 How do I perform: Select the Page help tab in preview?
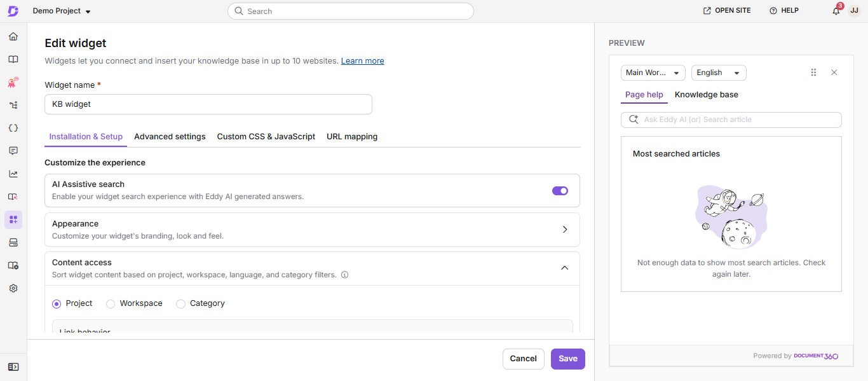644,95
